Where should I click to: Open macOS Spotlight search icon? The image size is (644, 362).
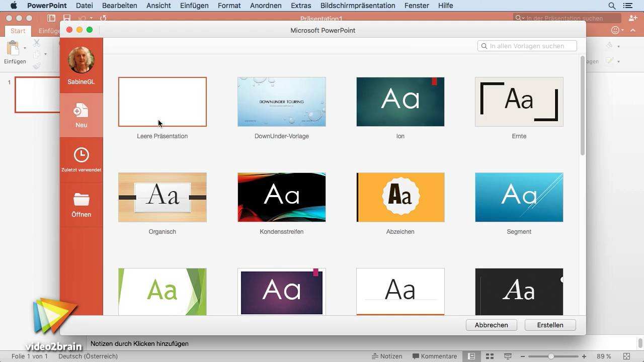612,6
